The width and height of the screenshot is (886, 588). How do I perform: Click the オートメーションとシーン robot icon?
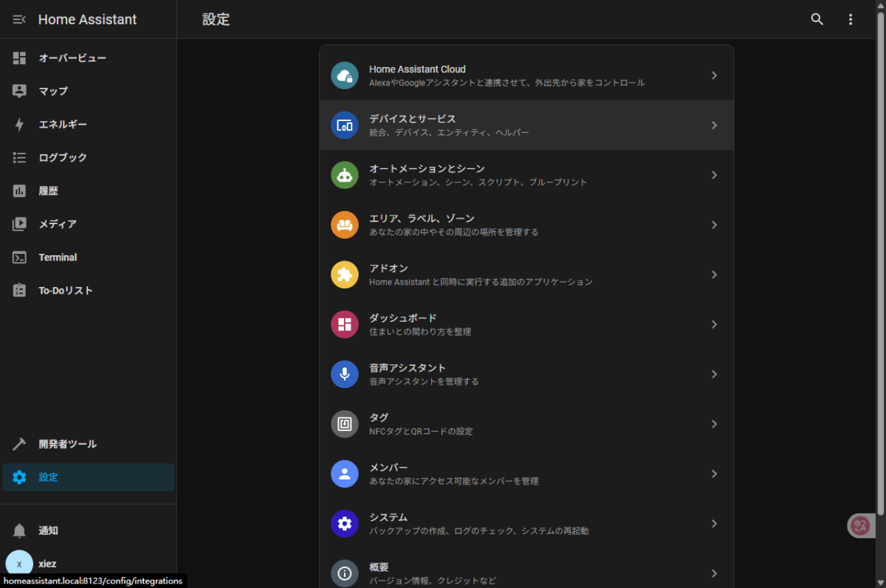[345, 175]
